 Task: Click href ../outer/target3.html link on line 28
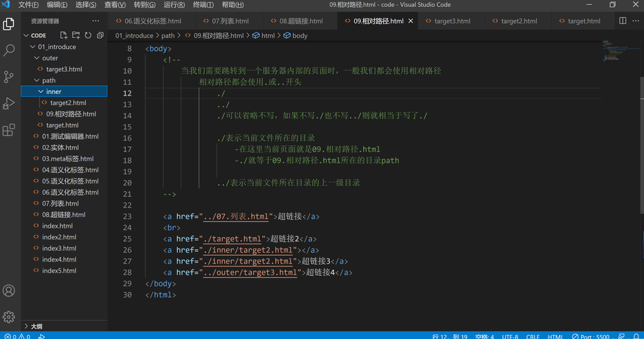click(x=250, y=273)
